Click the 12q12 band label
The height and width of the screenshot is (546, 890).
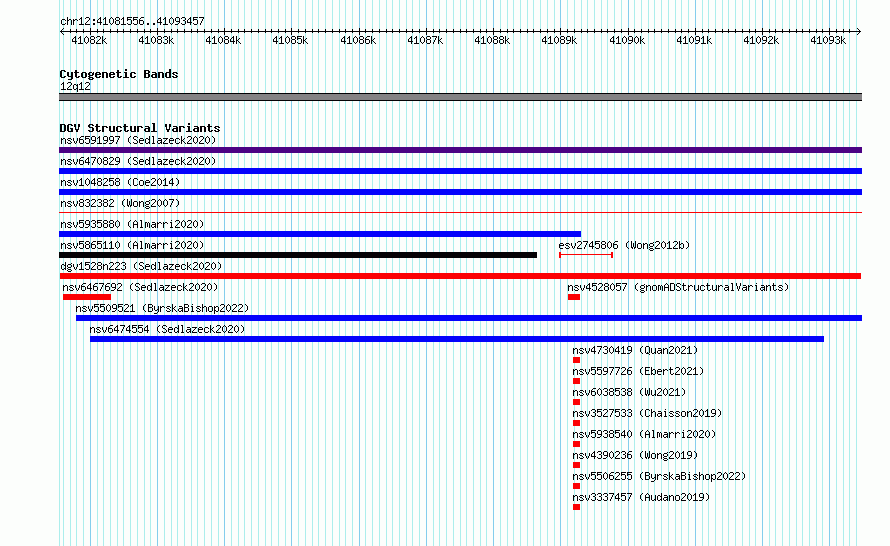click(x=75, y=86)
